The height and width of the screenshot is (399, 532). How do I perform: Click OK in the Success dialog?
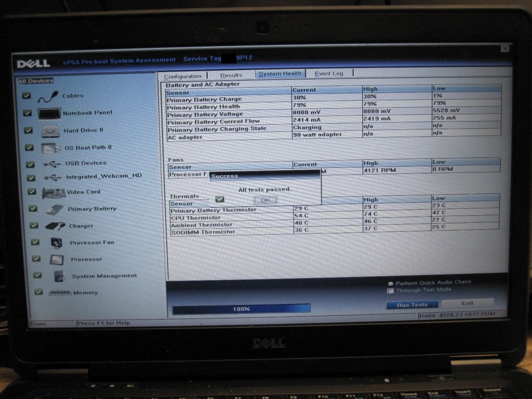[265, 200]
